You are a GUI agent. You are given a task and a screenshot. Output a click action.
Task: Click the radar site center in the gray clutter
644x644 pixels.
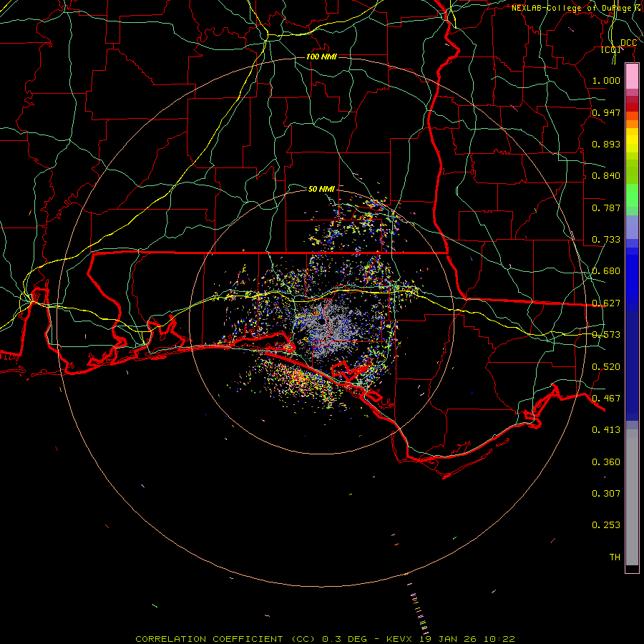tap(323, 321)
